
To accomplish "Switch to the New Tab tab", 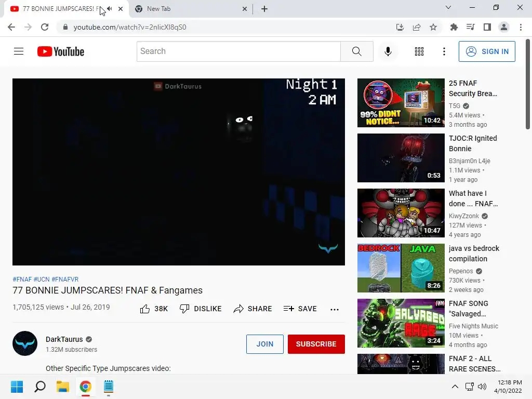I will pyautogui.click(x=190, y=9).
